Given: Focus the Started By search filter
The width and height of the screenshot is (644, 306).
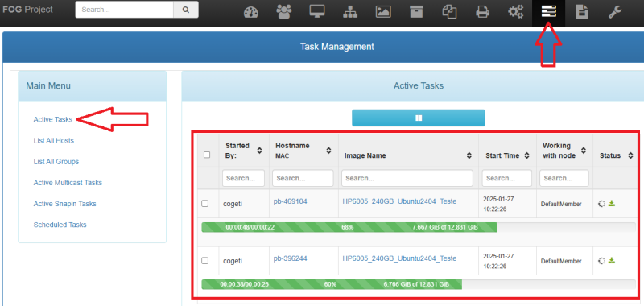Looking at the screenshot, I should pyautogui.click(x=244, y=178).
